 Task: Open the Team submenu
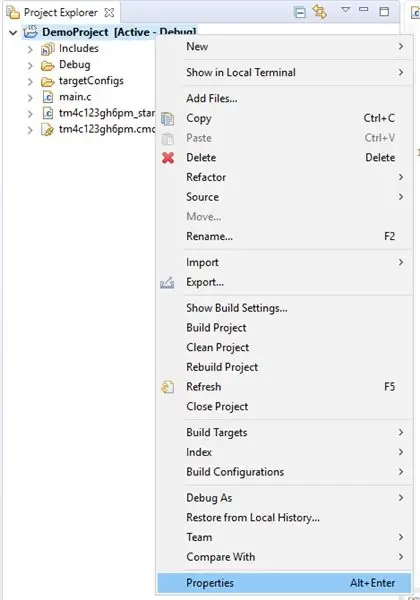[285, 537]
